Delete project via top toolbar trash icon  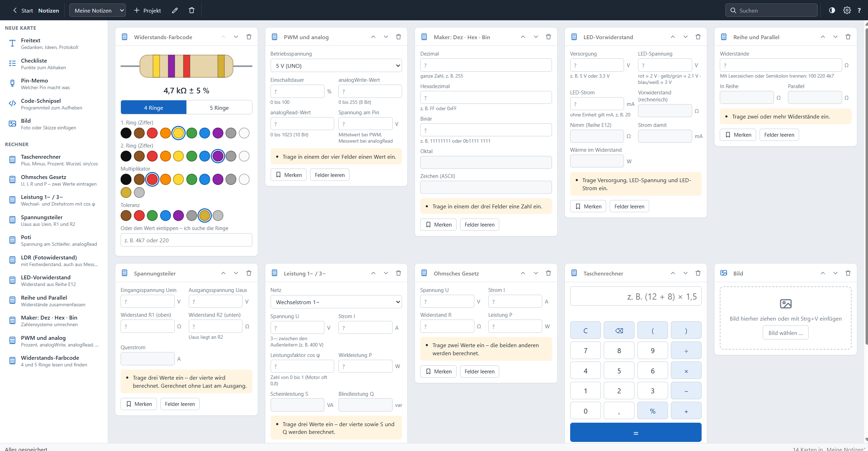tap(192, 10)
